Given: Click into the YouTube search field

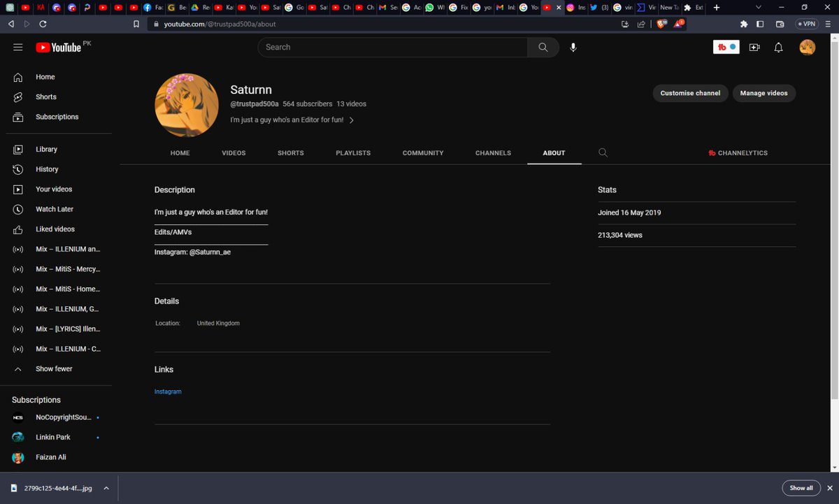Looking at the screenshot, I should pyautogui.click(x=393, y=48).
